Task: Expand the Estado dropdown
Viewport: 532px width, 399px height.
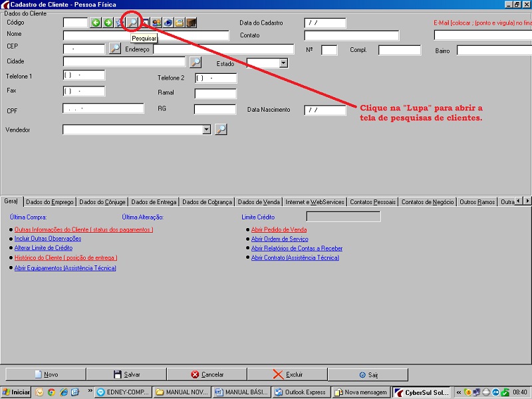Action: [283, 63]
